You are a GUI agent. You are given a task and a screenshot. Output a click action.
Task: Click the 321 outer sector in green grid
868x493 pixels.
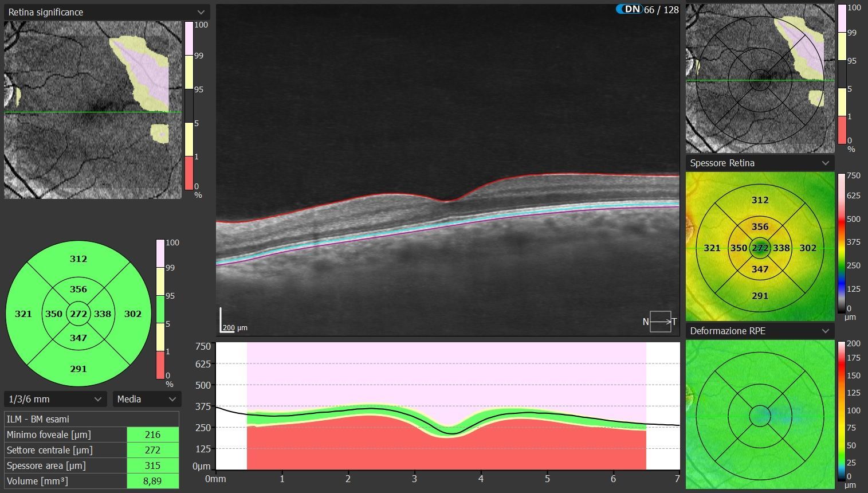click(x=23, y=314)
